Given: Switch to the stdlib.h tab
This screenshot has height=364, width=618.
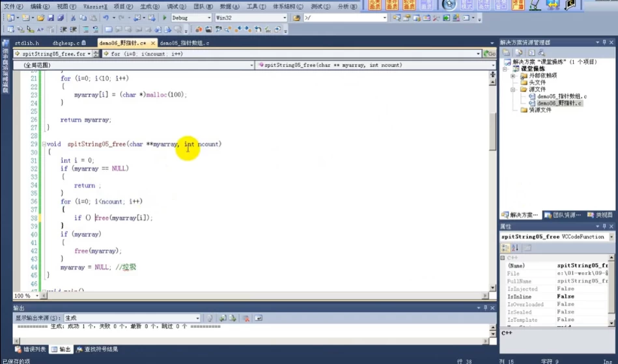Looking at the screenshot, I should click(x=27, y=43).
